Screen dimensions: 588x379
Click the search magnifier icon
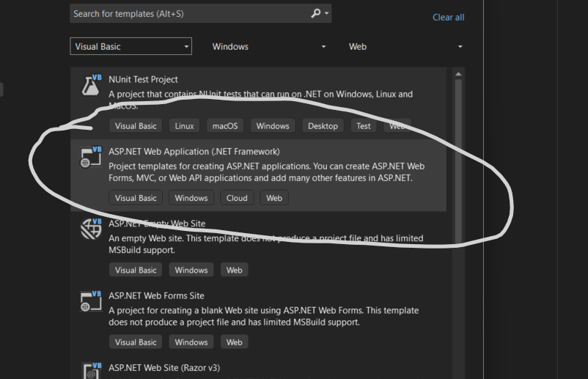[x=316, y=13]
